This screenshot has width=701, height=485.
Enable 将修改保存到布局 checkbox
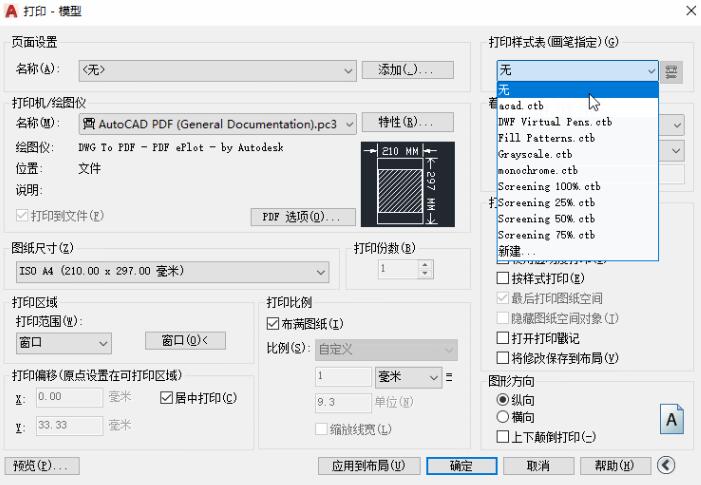coord(503,358)
